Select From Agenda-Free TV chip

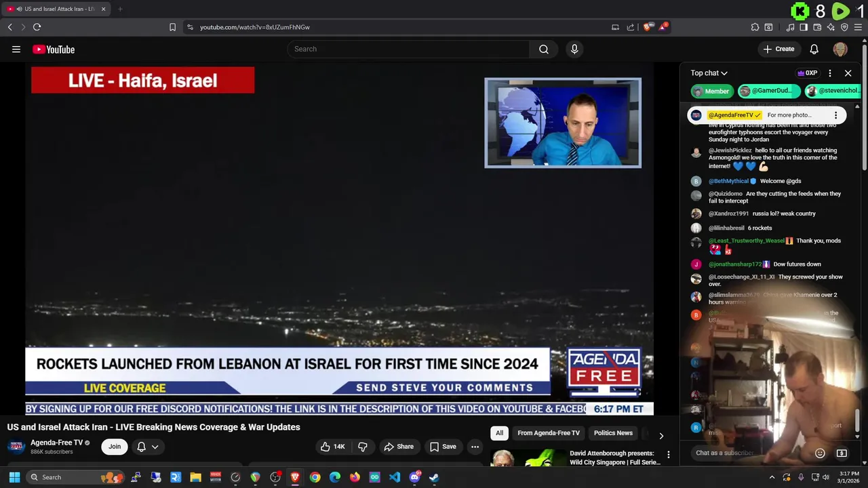(549, 433)
